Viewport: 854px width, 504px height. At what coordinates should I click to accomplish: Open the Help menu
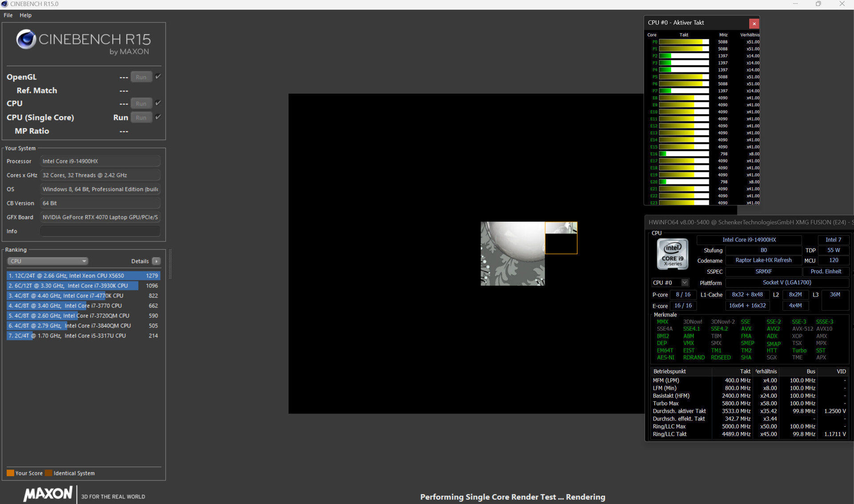point(25,15)
